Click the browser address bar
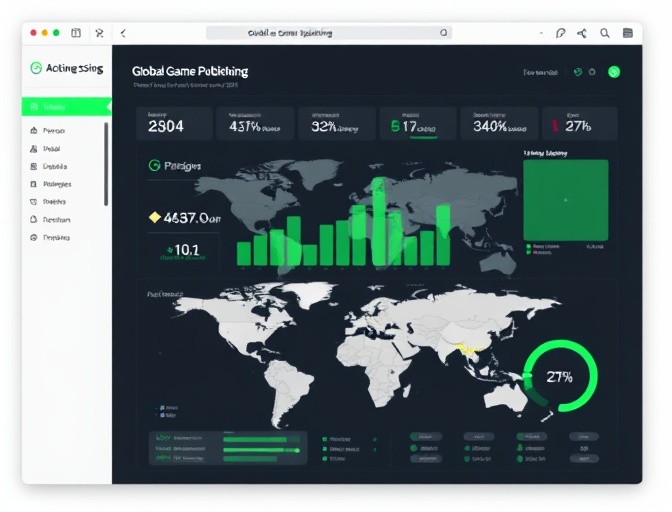 (328, 33)
